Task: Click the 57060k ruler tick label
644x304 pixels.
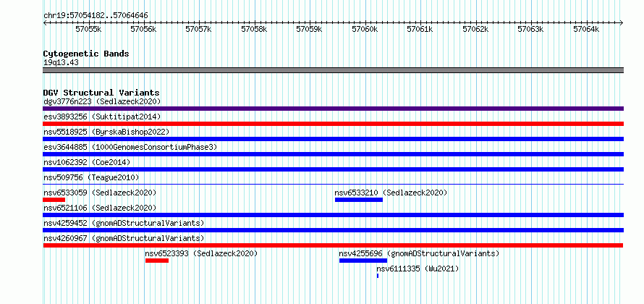Action: (365, 29)
